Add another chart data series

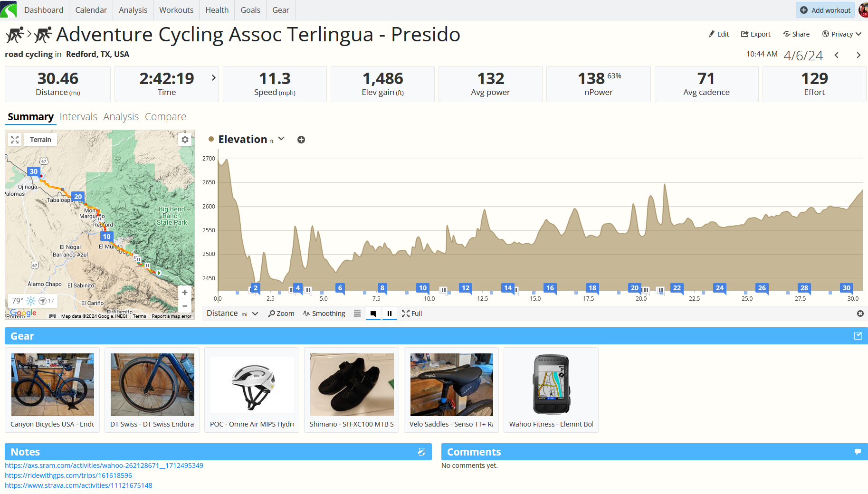coord(301,140)
